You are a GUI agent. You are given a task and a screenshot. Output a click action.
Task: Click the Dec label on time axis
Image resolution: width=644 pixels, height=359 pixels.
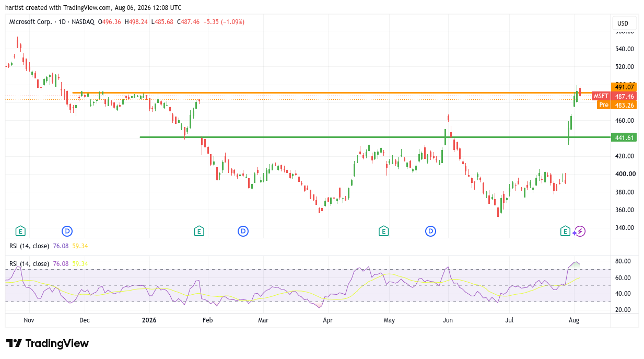(84, 320)
